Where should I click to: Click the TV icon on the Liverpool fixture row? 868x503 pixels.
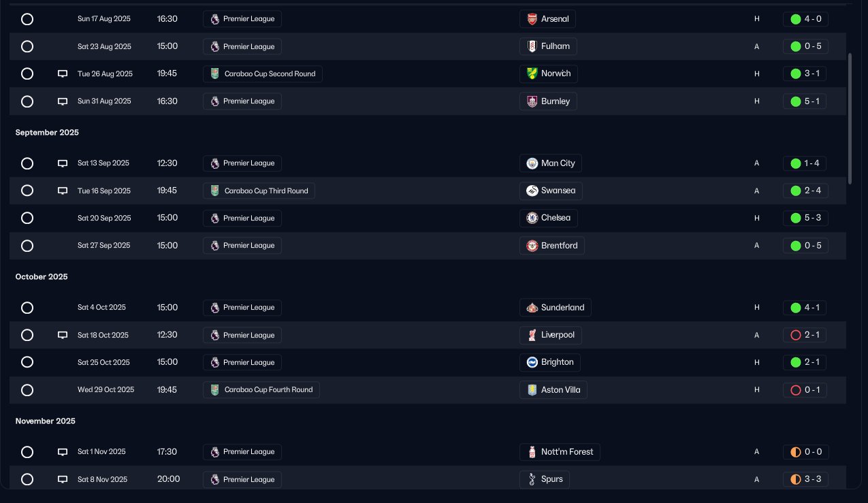point(63,335)
